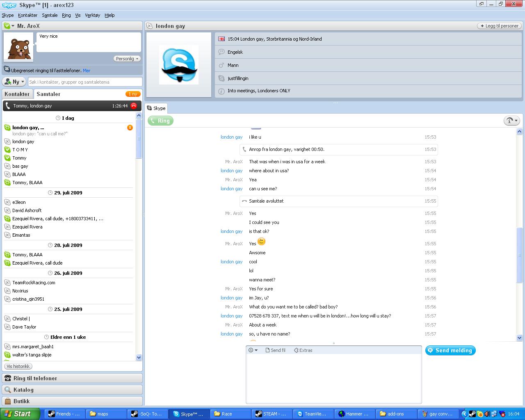Send the message with Send melding
The height and width of the screenshot is (420, 525).
pos(450,350)
